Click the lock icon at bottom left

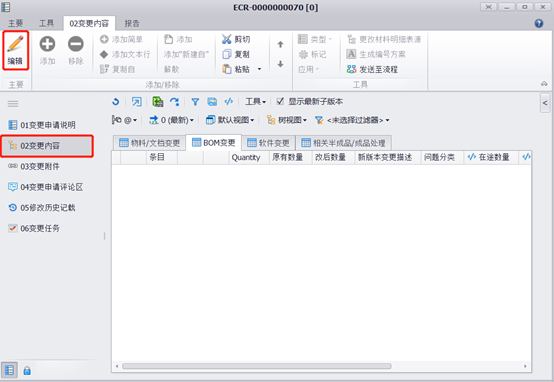27,370
